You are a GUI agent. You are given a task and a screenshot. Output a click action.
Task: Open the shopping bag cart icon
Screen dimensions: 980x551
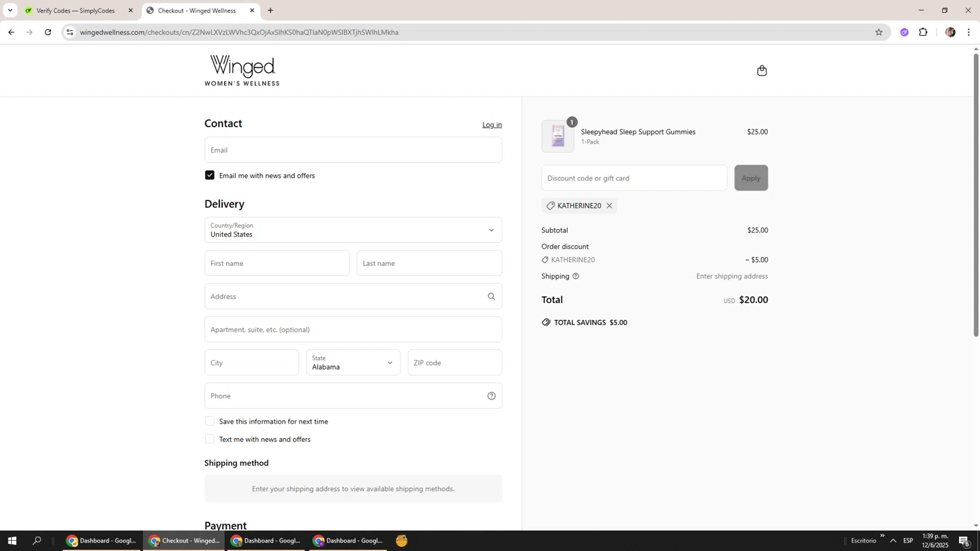click(762, 71)
